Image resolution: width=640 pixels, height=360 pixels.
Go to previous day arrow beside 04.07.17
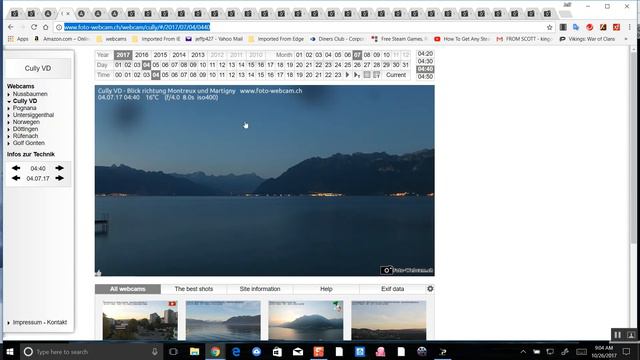(x=16, y=178)
